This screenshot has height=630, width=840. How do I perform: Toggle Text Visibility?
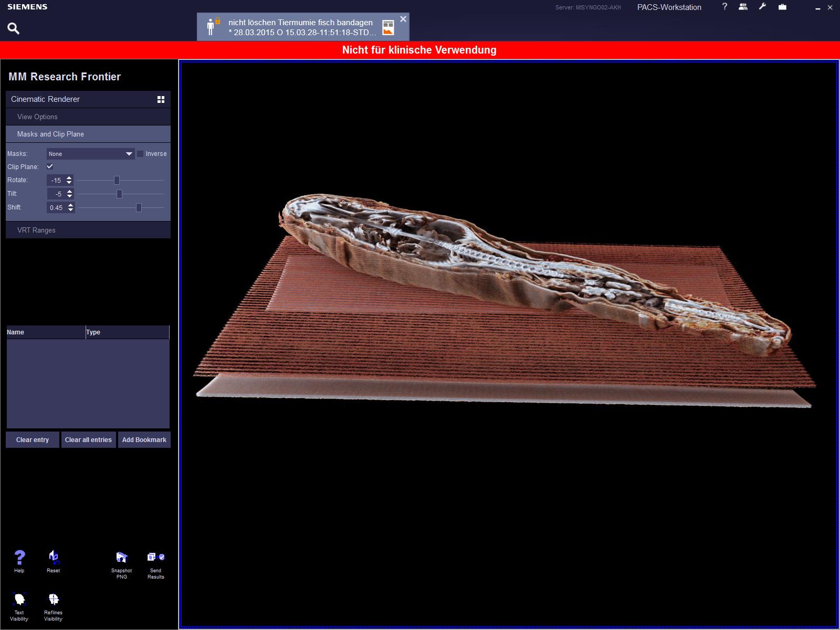(19, 600)
